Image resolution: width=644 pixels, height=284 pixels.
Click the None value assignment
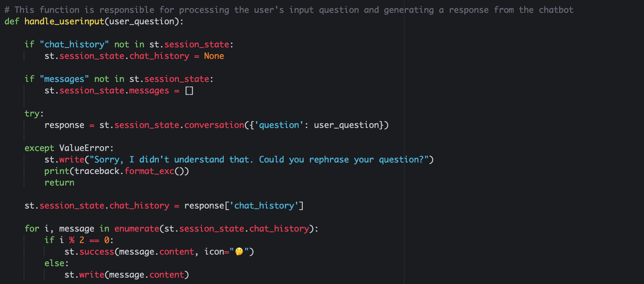coord(214,56)
